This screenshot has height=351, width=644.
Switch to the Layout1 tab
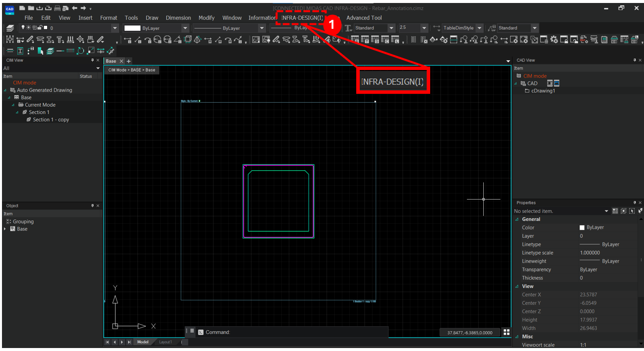tap(165, 342)
